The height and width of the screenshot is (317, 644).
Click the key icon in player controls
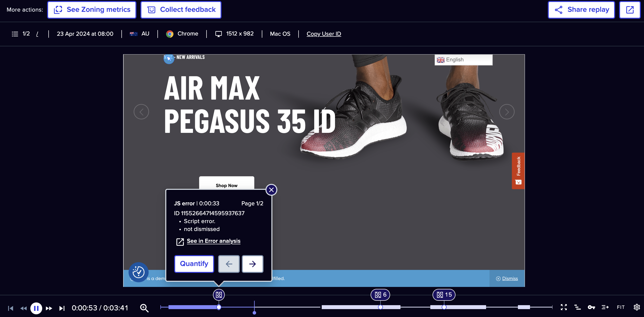(x=591, y=307)
